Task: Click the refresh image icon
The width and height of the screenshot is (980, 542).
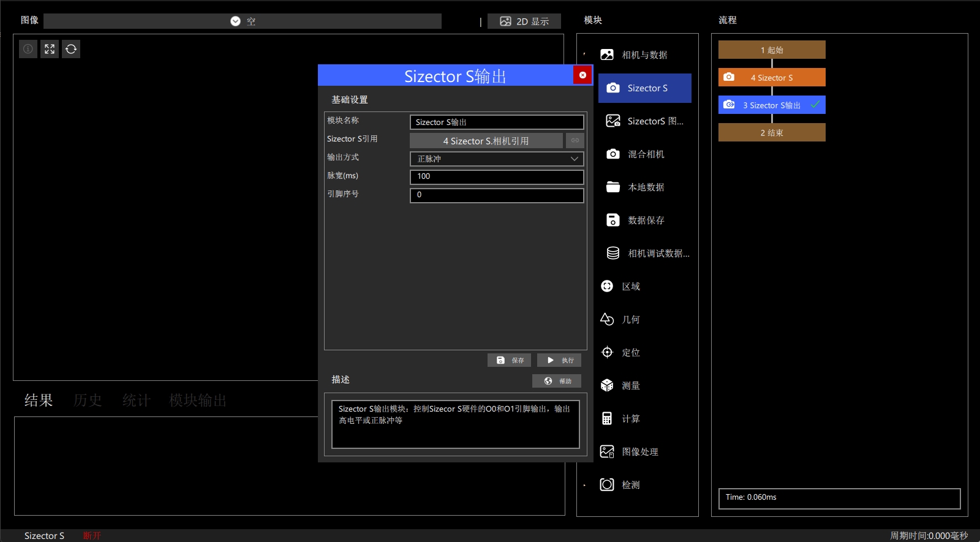Action: (71, 49)
